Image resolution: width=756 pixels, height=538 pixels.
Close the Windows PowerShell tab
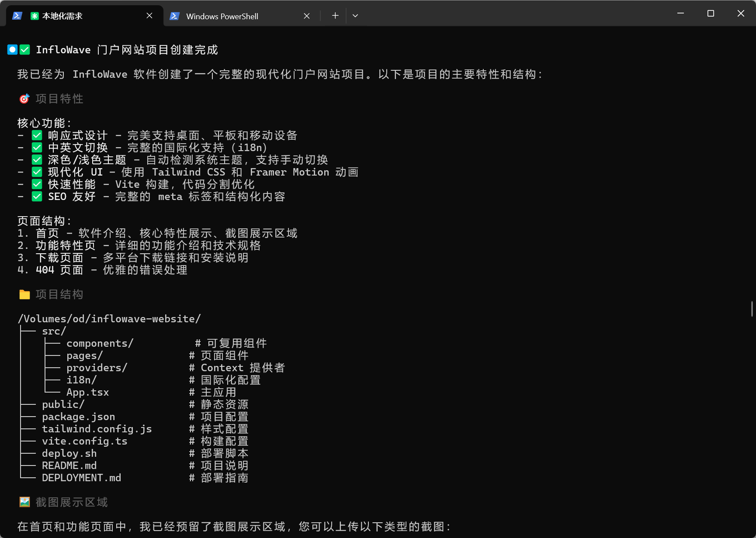point(307,16)
